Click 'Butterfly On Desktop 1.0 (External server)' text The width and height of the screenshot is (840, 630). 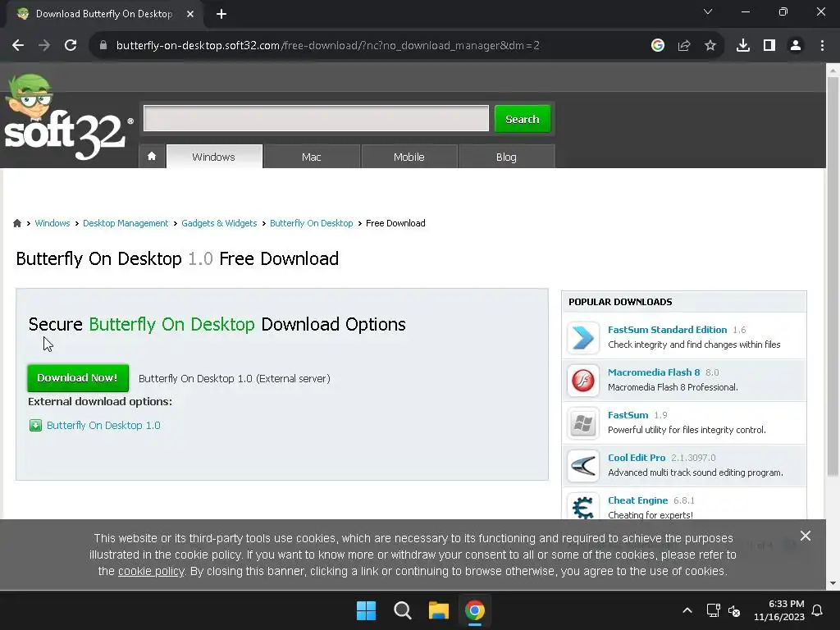coord(234,379)
